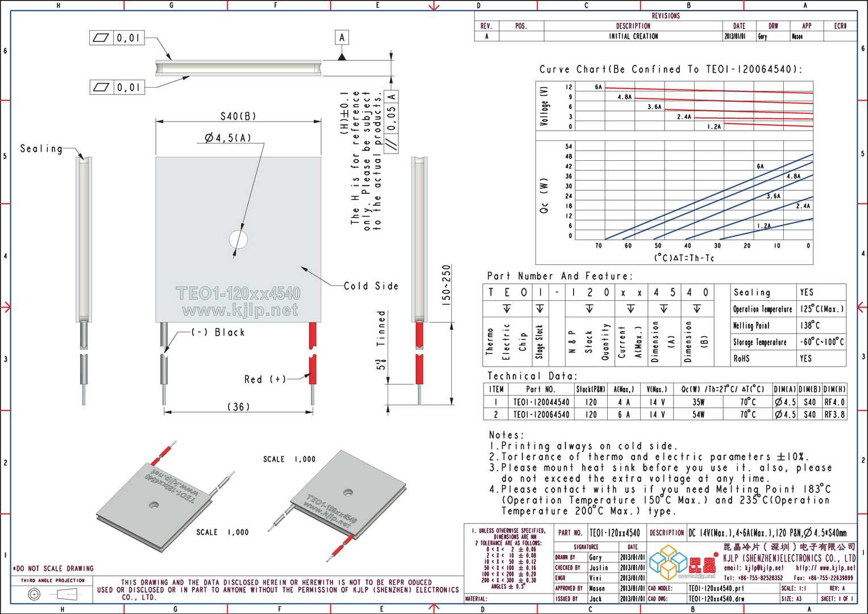Click the kjlp@kjlp.net email address

coord(754,567)
